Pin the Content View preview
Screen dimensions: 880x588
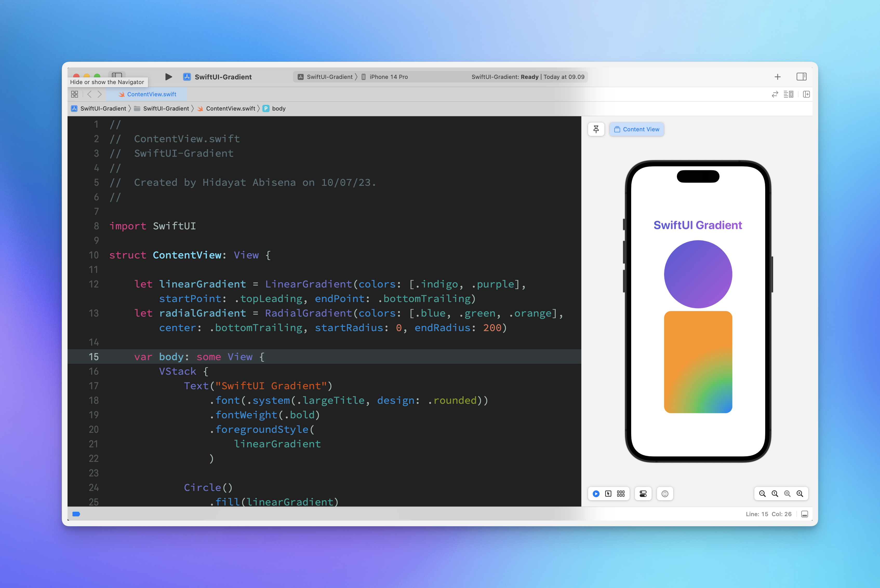(596, 129)
